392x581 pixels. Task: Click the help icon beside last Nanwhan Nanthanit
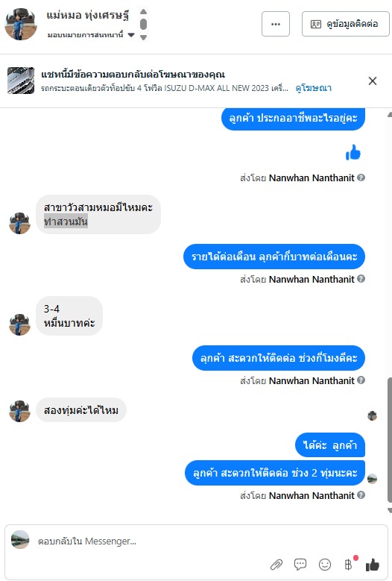(x=361, y=495)
